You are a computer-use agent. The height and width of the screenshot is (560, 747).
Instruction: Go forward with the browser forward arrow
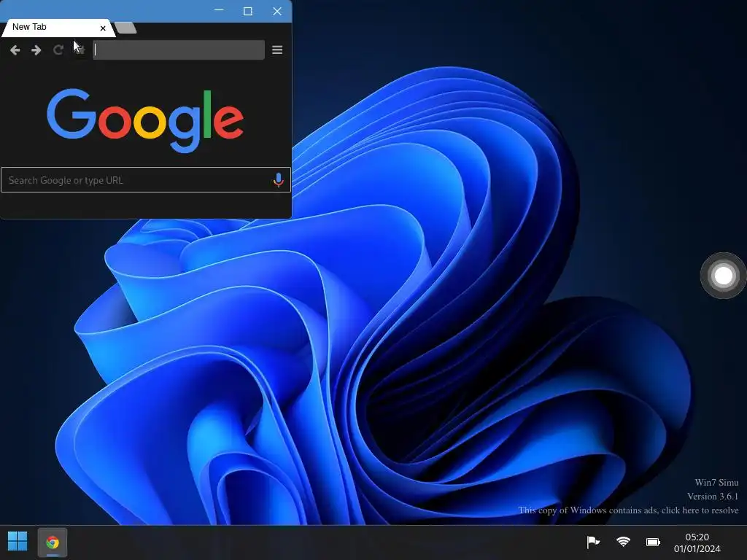coord(36,50)
